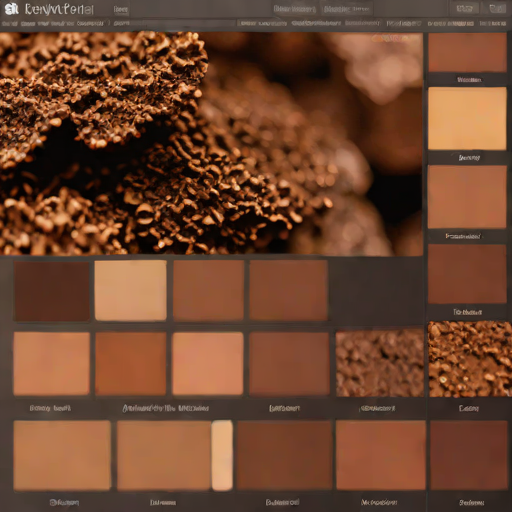Image resolution: width=512 pixels, height=512 pixels.
Task: Click the first small button beside the header title
Action: [x=121, y=10]
